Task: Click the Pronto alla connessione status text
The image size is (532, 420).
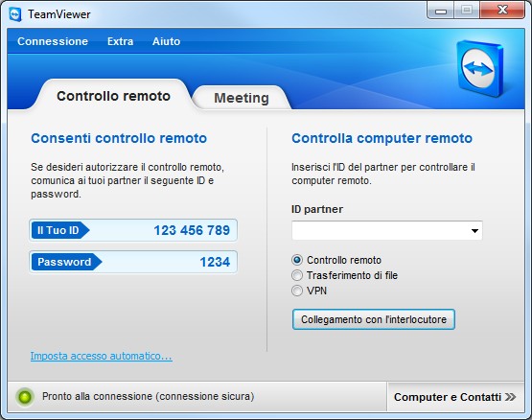Action: click(x=148, y=397)
